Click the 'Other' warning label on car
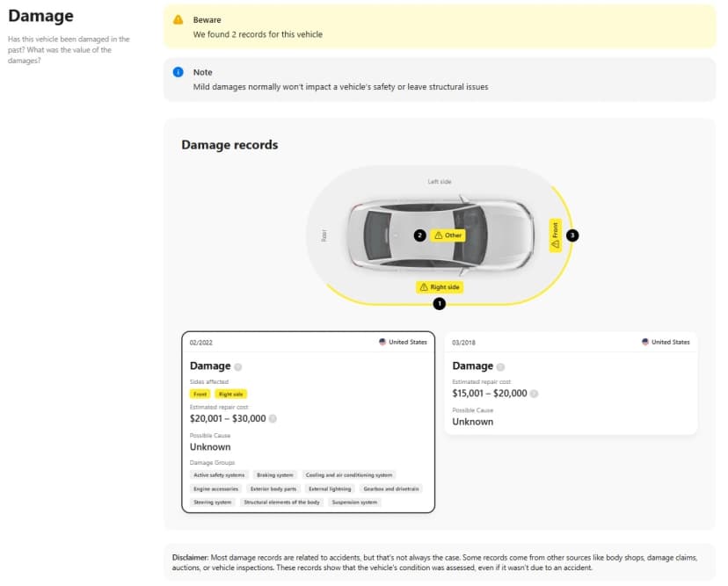 [x=448, y=235]
